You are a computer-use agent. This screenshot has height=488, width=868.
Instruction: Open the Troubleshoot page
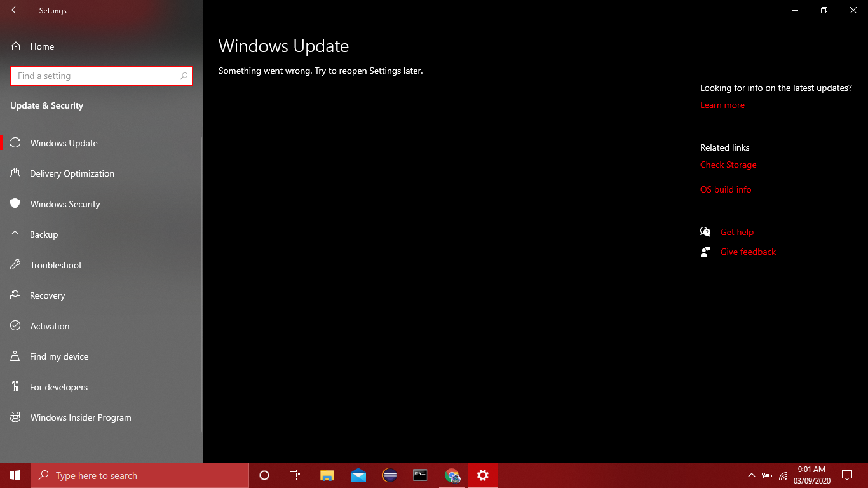(x=102, y=265)
